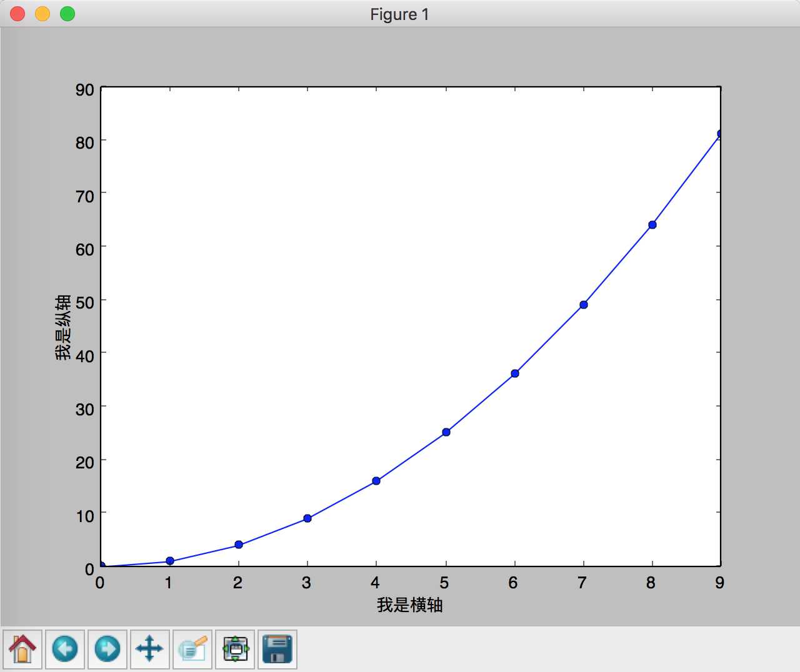Click the data point at x equals 3
The image size is (800, 672).
[307, 518]
